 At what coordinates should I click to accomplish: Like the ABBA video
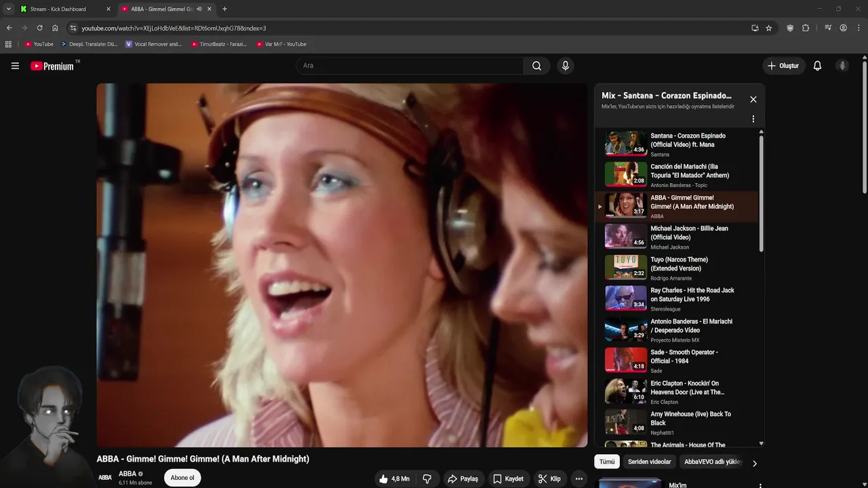coord(394,479)
